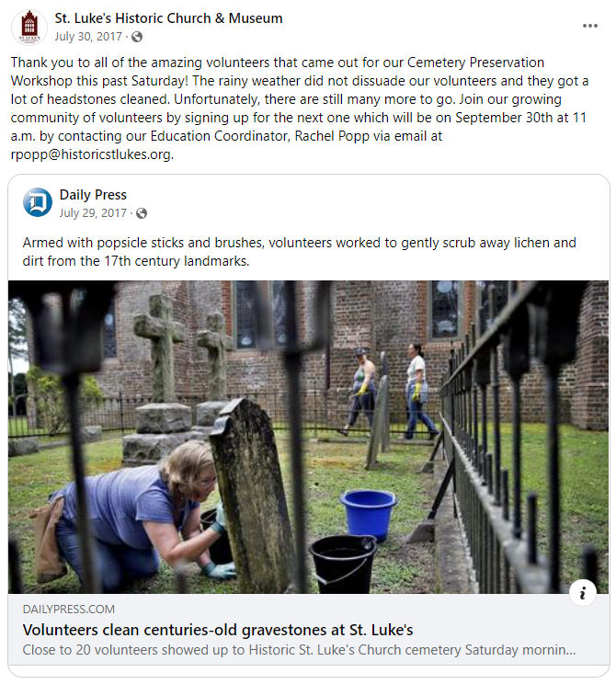Click the info icon on the article image
The image size is (616, 684).
pos(582,593)
